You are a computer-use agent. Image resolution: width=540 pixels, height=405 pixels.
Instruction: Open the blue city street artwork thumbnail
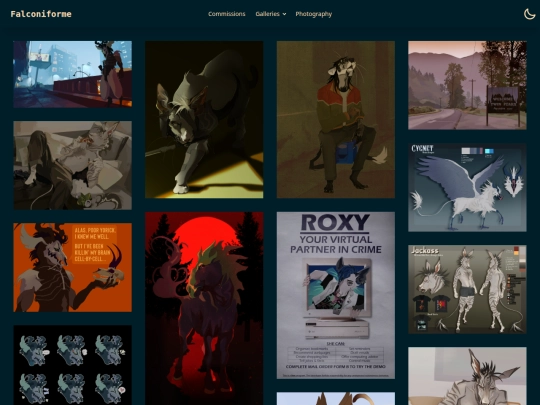[x=73, y=74]
